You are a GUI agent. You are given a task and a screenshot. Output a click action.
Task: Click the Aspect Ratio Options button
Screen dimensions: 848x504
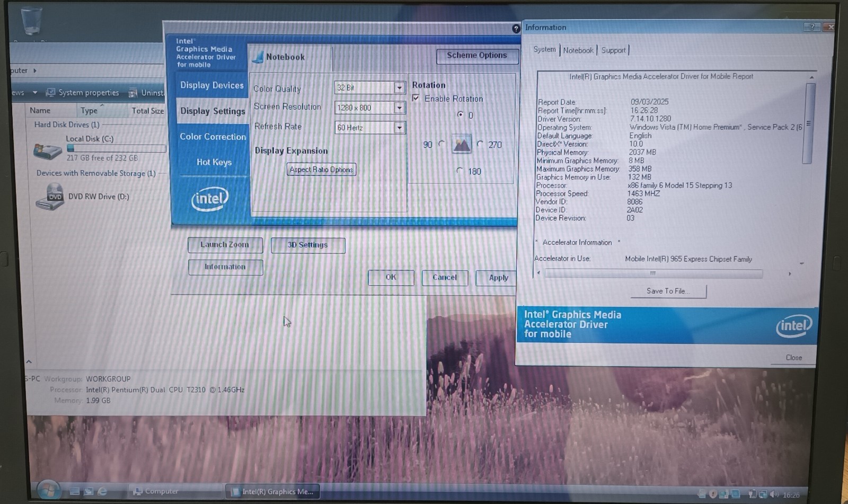pos(321,170)
